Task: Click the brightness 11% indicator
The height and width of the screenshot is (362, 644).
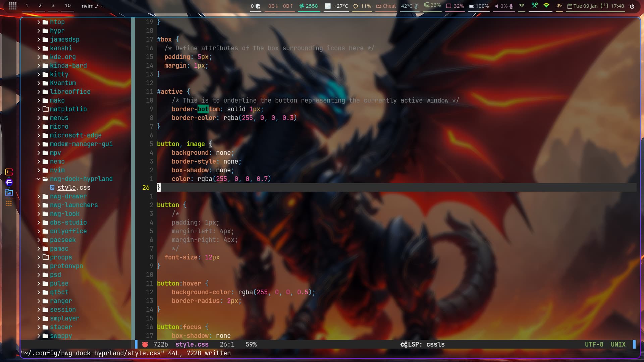Action: [x=362, y=6]
